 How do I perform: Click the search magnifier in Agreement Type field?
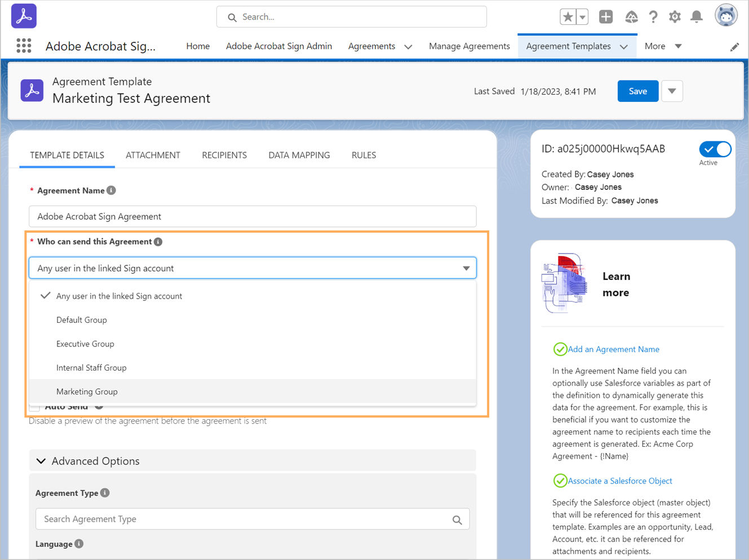[x=457, y=519]
